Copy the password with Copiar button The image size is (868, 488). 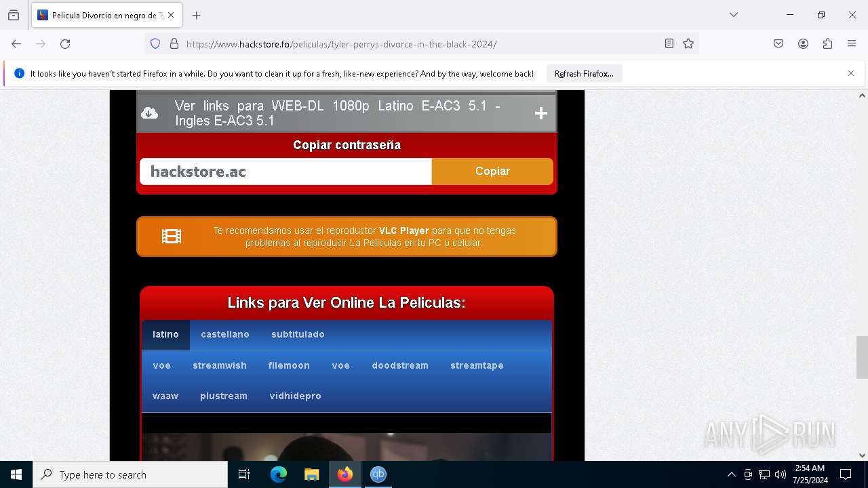pos(492,171)
